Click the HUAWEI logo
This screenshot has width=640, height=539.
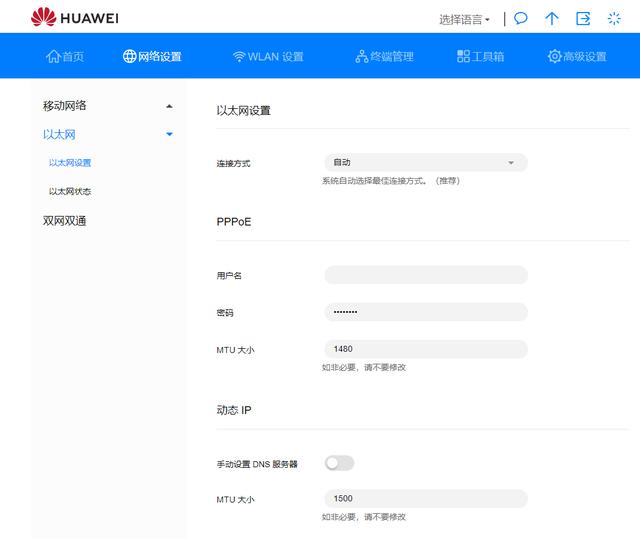click(x=75, y=18)
